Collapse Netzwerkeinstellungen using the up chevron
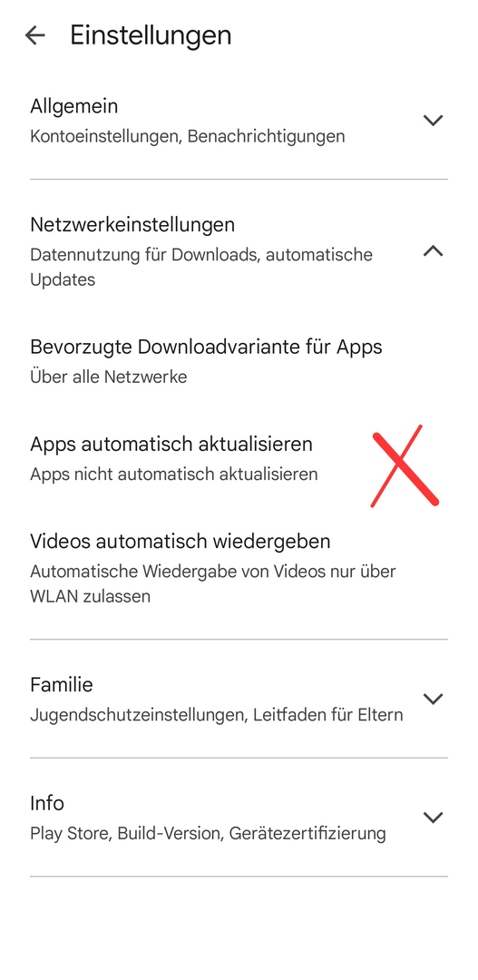Viewport: 478px width, 980px height. 433,251
